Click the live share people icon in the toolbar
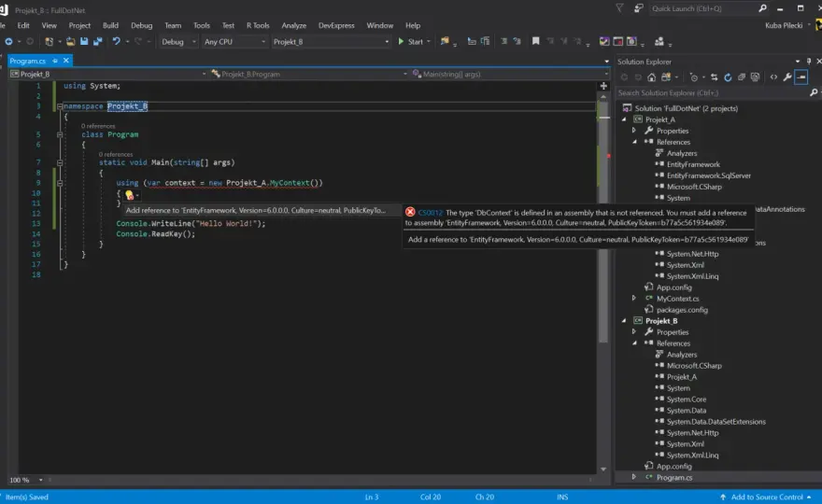Viewport: 822px width, 504px height. pyautogui.click(x=659, y=41)
